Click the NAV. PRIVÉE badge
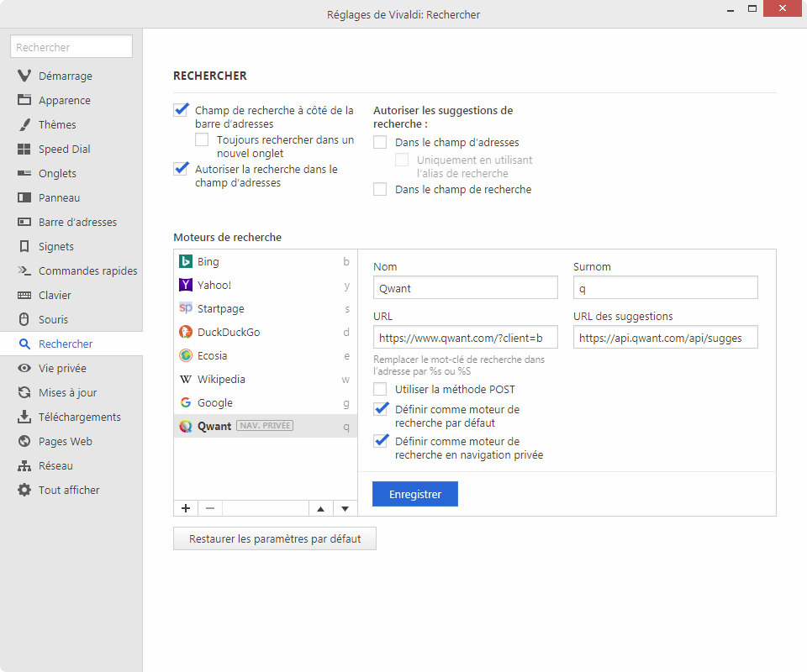The height and width of the screenshot is (672, 807). click(x=265, y=426)
